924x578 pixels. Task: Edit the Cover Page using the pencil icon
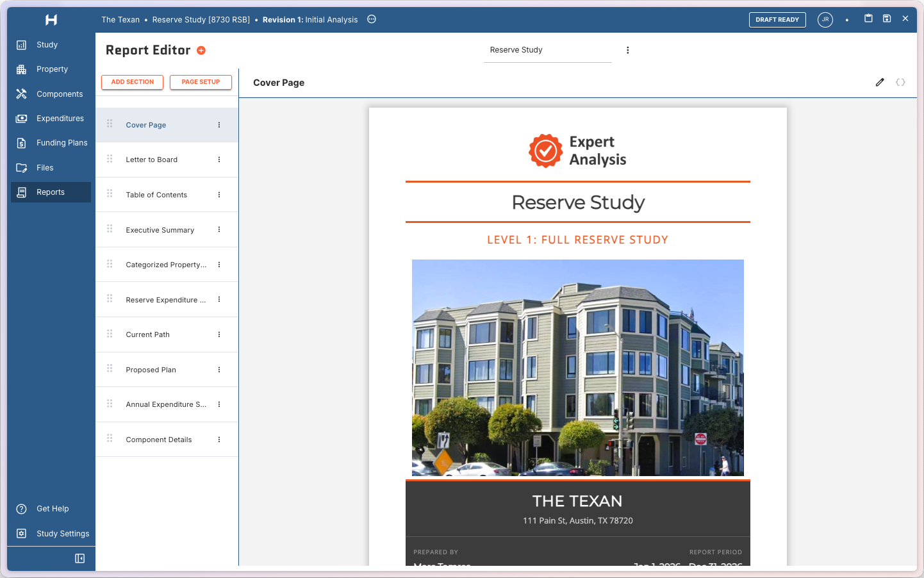point(880,82)
